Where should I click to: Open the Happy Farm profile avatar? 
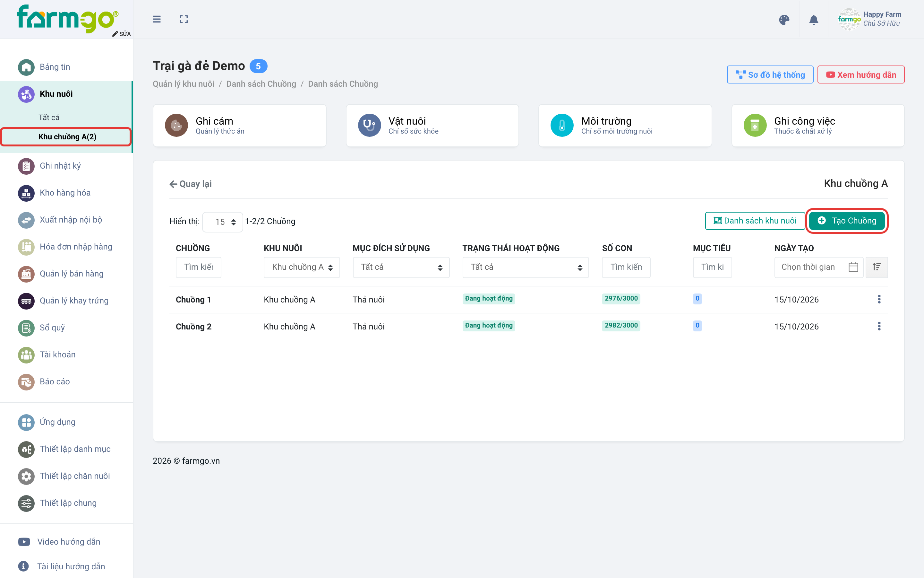pos(849,19)
